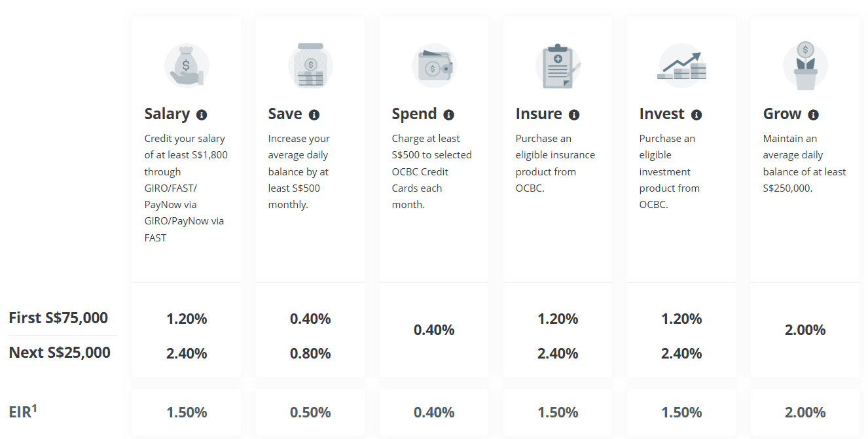Image resolution: width=868 pixels, height=439 pixels.
Task: Select the wallet Spend illustration
Action: (434, 66)
